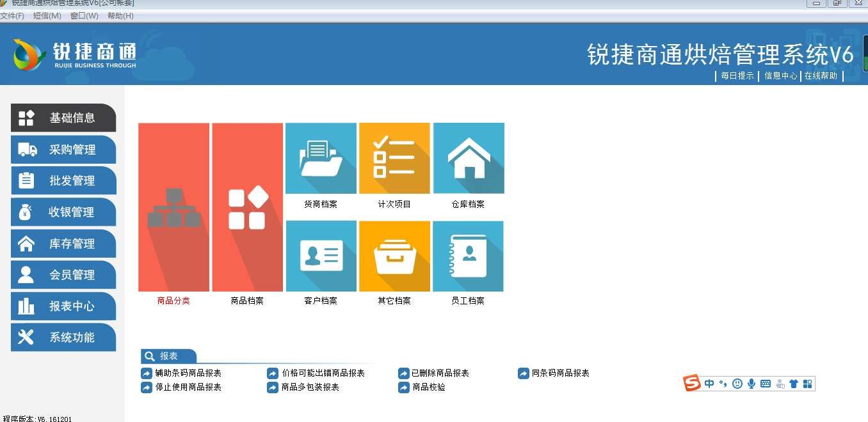The width and height of the screenshot is (868, 422).
Task: Click the 程序版本 V6.161201 text
Action: 36,419
